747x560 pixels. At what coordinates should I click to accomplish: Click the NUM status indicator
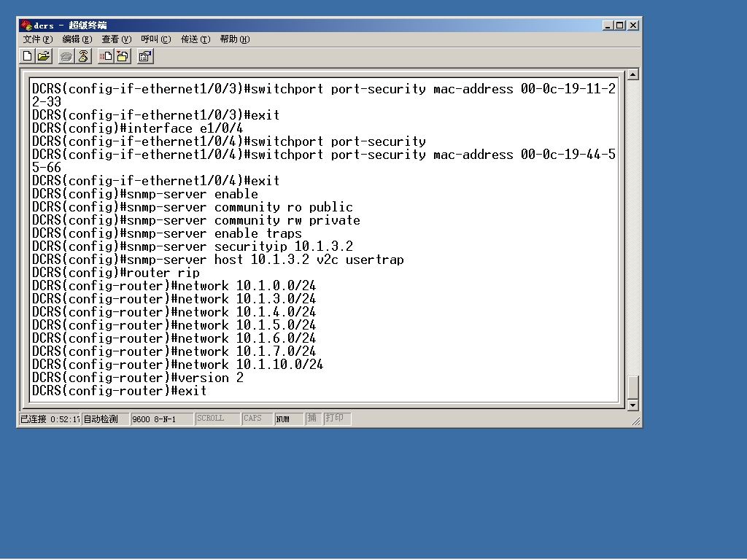tap(289, 419)
